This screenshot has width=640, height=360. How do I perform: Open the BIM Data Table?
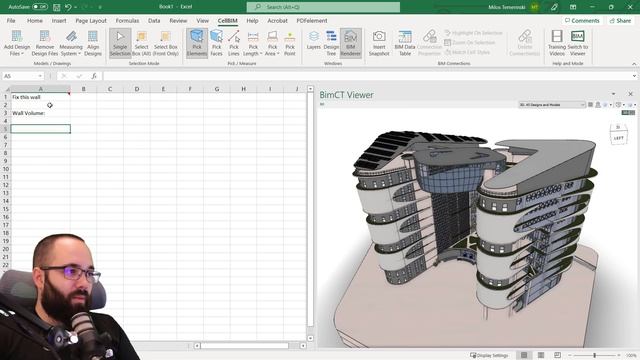[x=405, y=43]
